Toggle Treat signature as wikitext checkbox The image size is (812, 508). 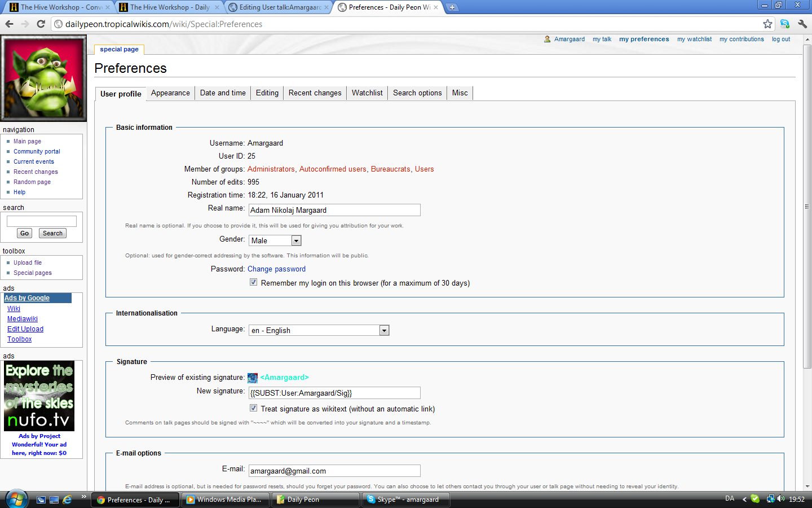253,408
